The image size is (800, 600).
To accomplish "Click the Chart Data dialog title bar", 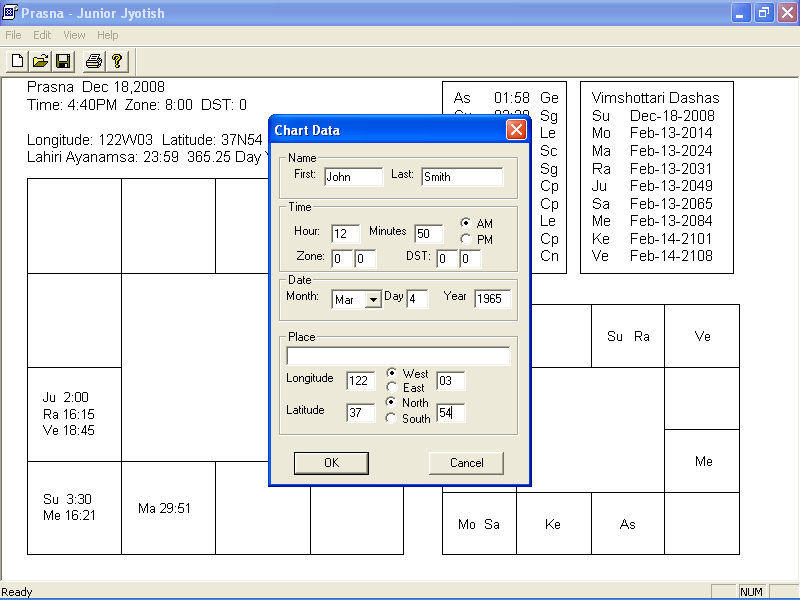I will (x=388, y=130).
